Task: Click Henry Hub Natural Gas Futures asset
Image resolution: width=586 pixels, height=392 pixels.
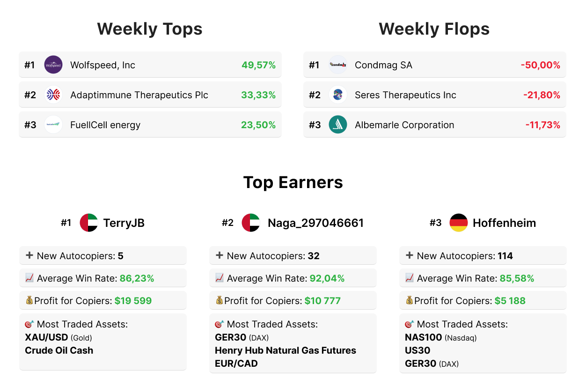Action: coord(286,350)
